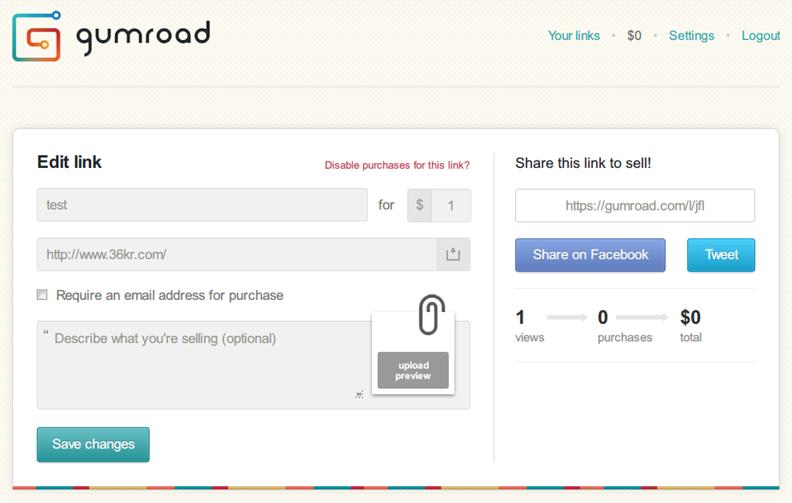This screenshot has height=503, width=792.
Task: Focus the link name field containing test
Action: [202, 205]
